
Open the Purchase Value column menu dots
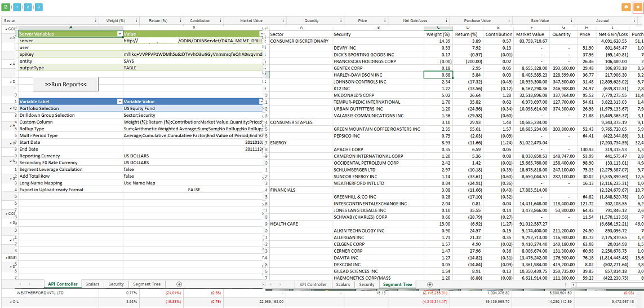pos(508,20)
